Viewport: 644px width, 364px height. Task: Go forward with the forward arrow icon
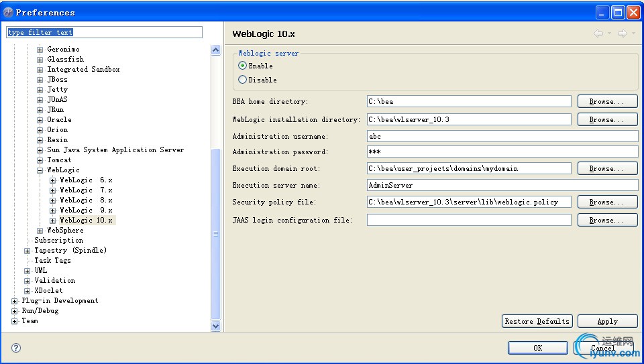tap(623, 34)
